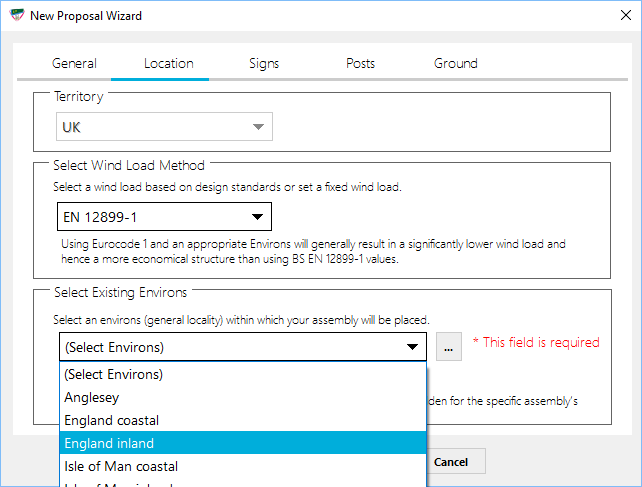Go to the Posts tab

pyautogui.click(x=360, y=63)
